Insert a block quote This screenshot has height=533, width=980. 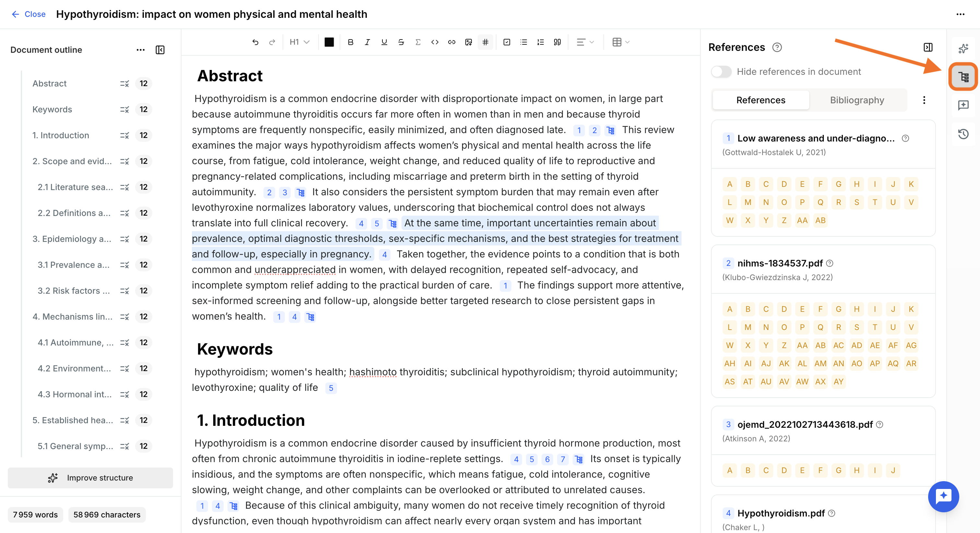[557, 42]
